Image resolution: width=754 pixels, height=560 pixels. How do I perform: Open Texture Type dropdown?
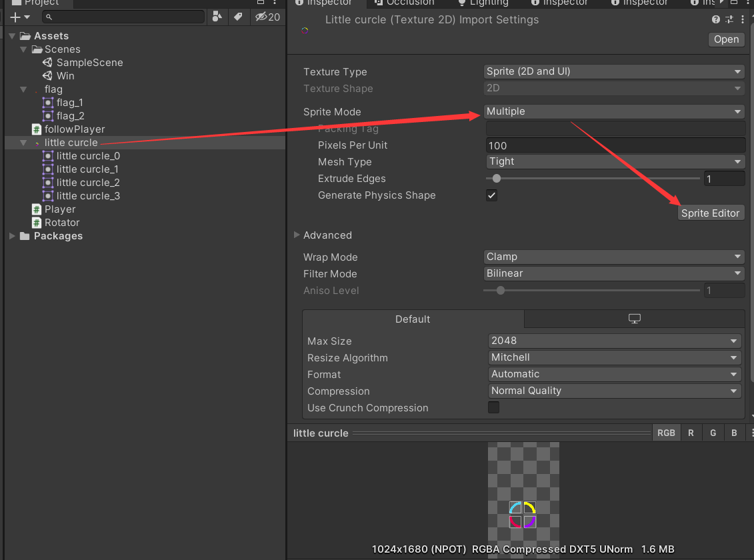tap(614, 71)
